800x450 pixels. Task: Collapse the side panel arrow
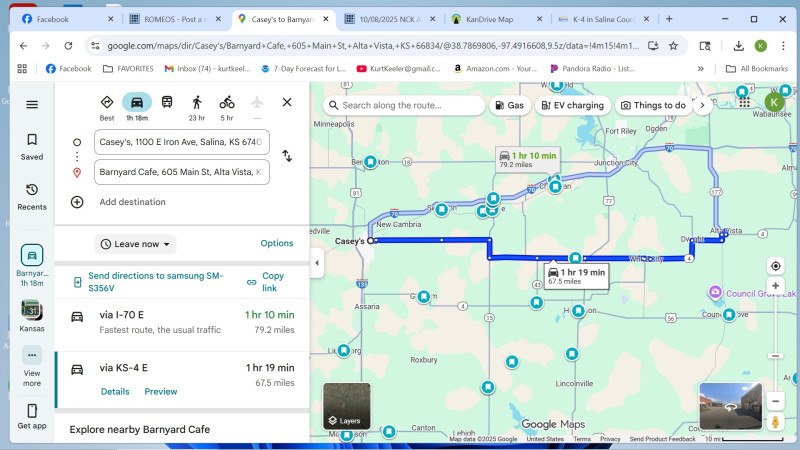pos(317,263)
